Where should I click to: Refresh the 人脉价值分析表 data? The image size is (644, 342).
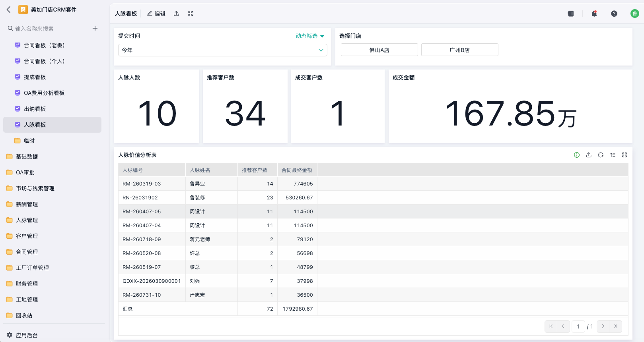601,155
